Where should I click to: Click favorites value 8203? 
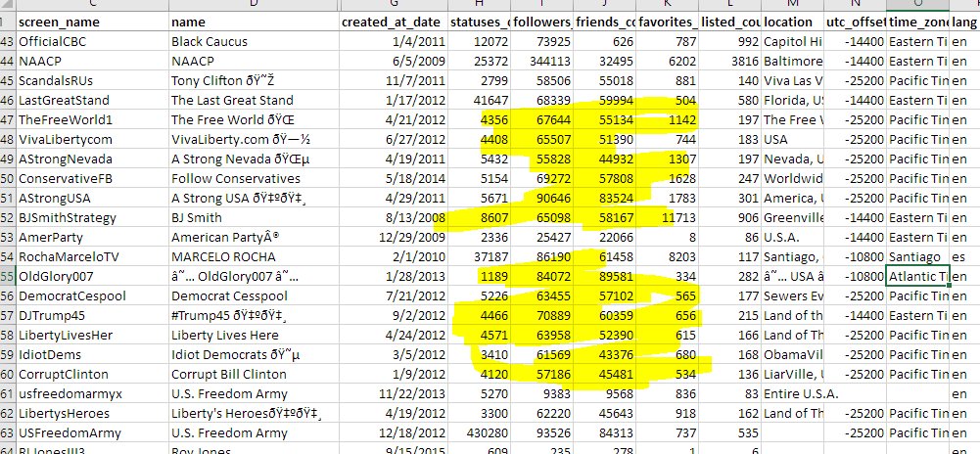[x=668, y=256]
